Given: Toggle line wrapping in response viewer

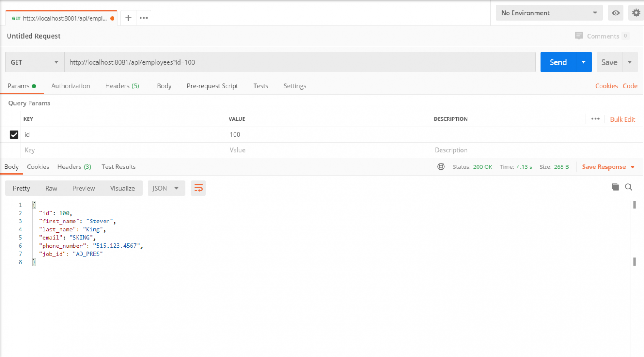Looking at the screenshot, I should [198, 188].
